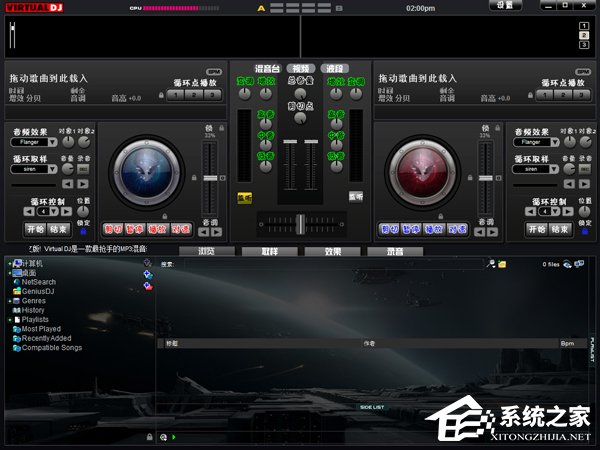Click the search input field

pyautogui.click(x=334, y=264)
